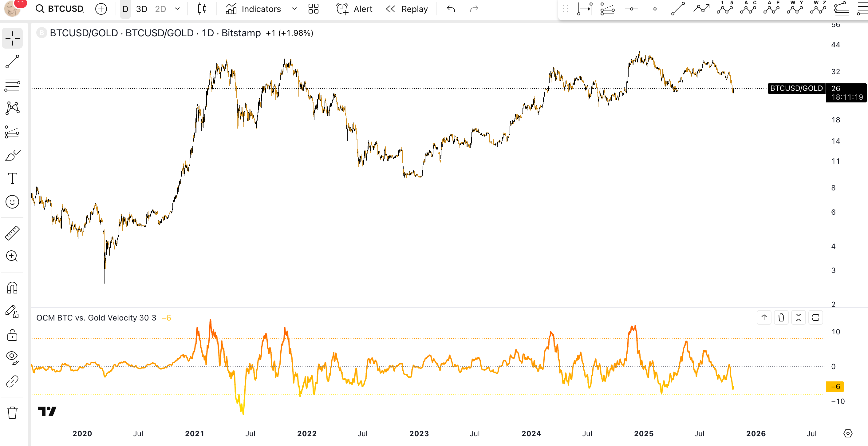Delete the OCM Velocity indicator pane
The width and height of the screenshot is (868, 446).
coord(781,317)
